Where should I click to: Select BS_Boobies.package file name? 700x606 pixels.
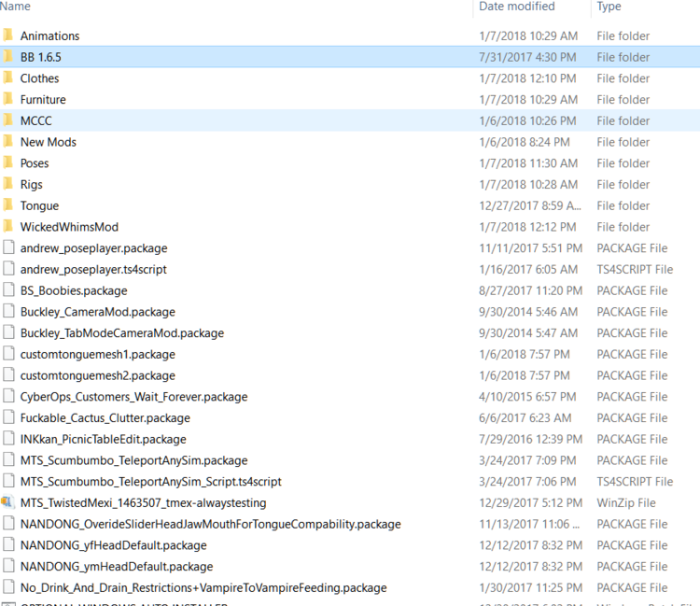74,290
